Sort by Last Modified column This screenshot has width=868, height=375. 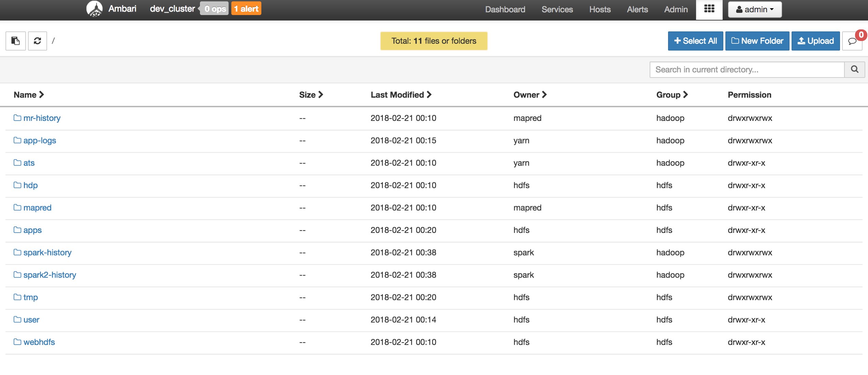[x=401, y=95]
